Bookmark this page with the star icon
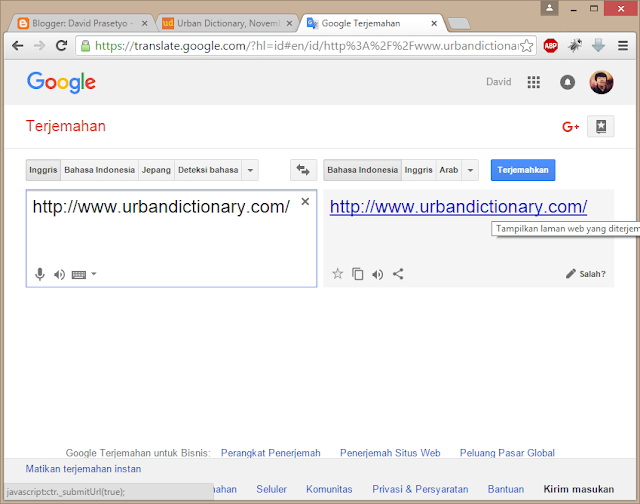This screenshot has width=640, height=504. pyautogui.click(x=527, y=46)
